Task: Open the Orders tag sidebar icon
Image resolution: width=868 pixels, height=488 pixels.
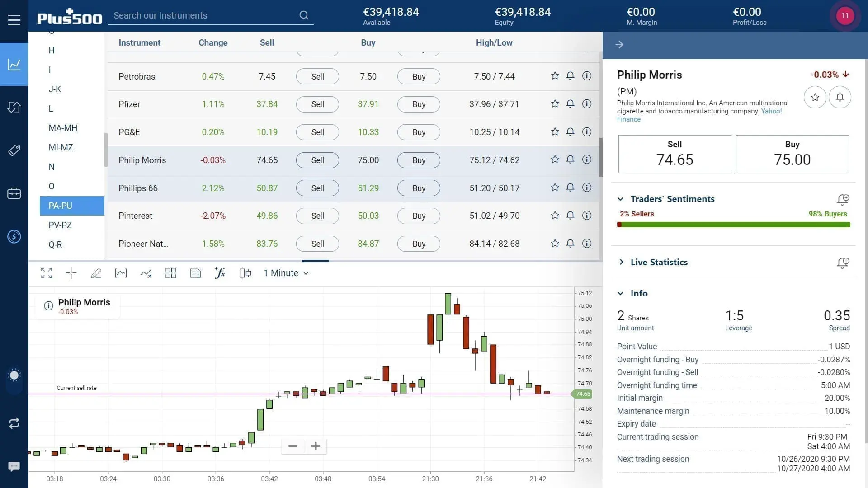Action: [x=14, y=150]
